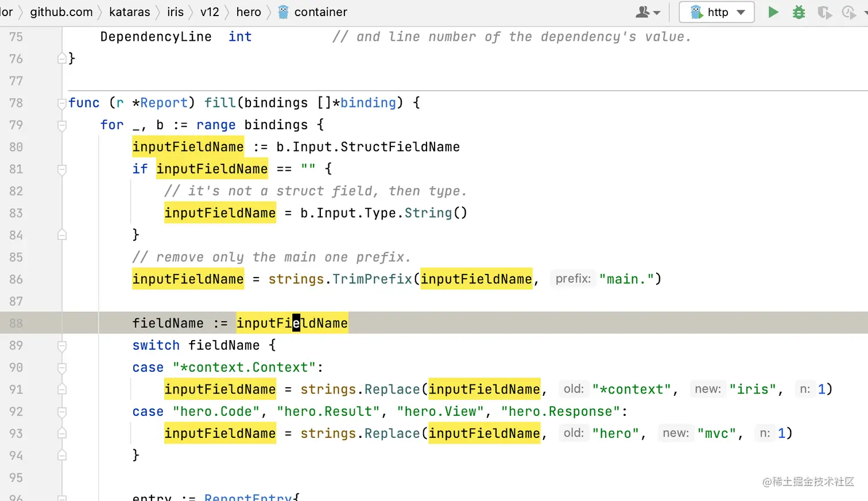Run the http configuration
868x501 pixels.
tap(773, 12)
